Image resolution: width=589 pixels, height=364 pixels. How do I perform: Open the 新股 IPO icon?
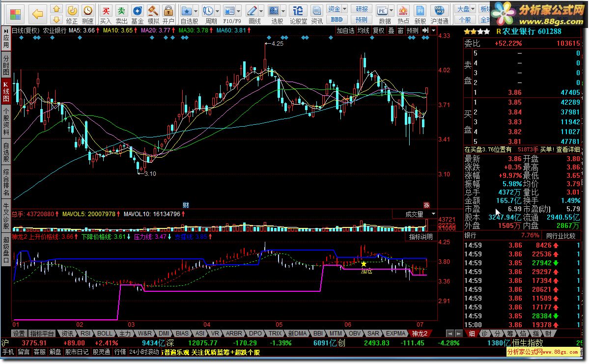click(420, 15)
